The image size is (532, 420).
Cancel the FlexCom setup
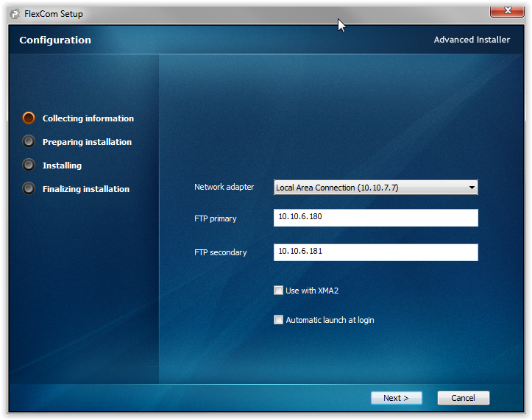(463, 398)
